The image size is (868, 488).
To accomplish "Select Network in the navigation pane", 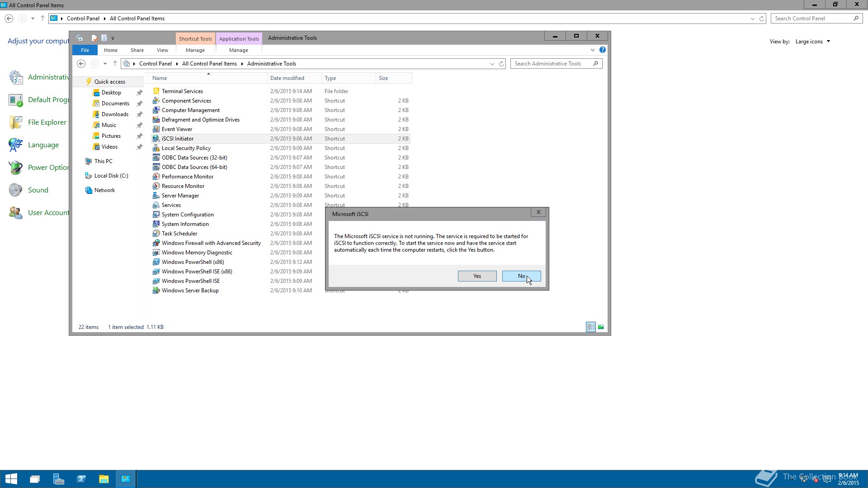I will [x=104, y=190].
